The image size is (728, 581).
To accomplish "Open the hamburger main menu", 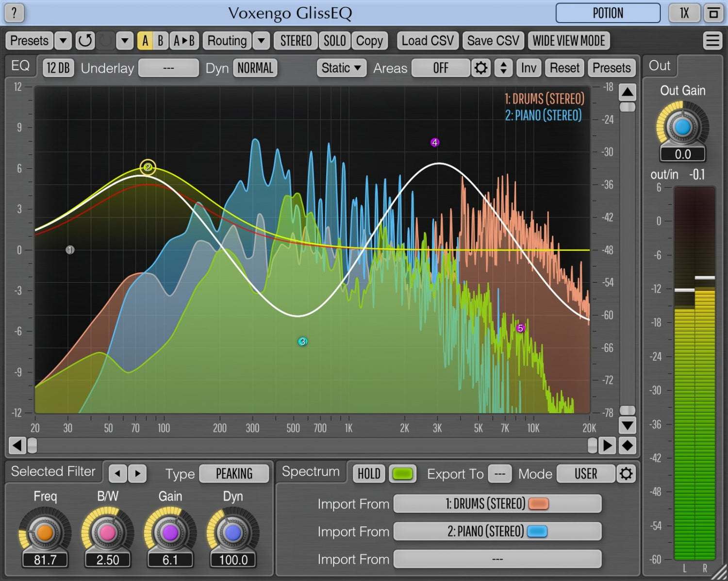I will 712,41.
